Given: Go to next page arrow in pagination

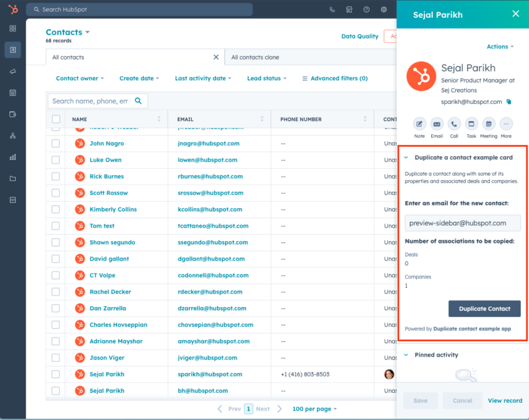Looking at the screenshot, I should [x=279, y=409].
